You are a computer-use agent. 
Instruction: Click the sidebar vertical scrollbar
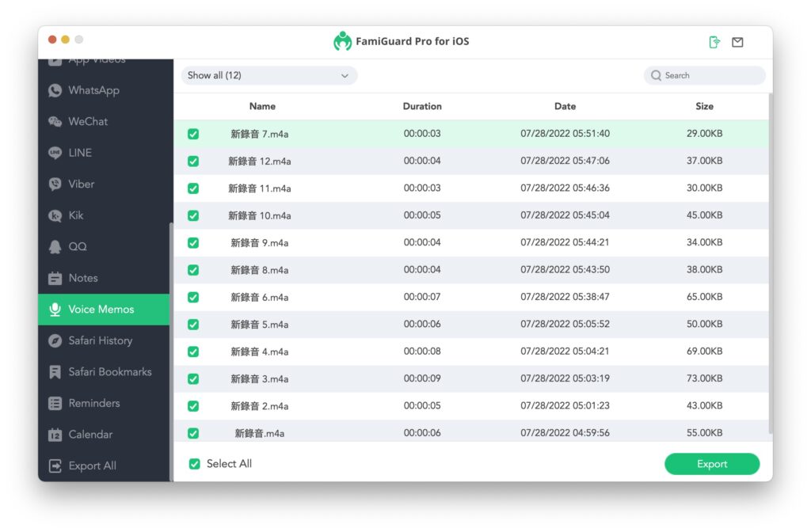171,351
